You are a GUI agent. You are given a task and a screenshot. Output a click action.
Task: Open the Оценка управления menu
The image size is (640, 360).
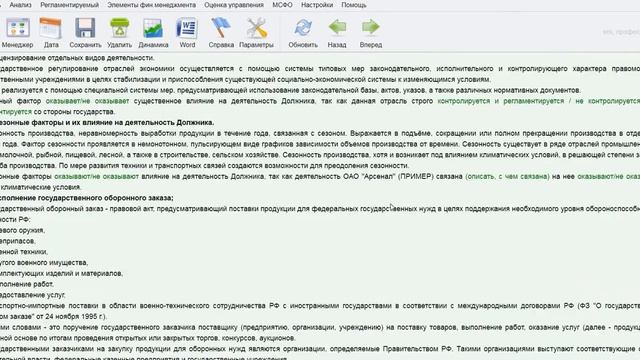[x=234, y=5]
